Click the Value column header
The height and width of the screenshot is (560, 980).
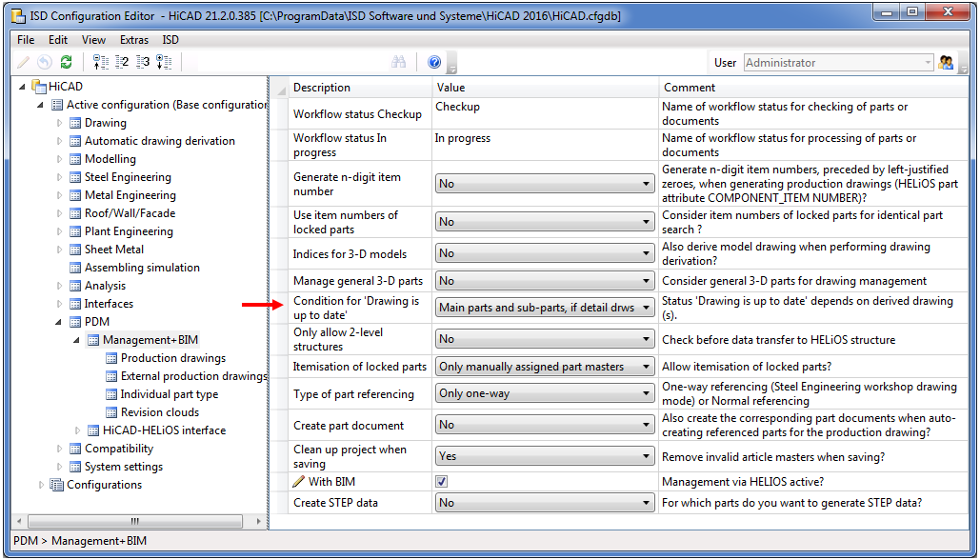pos(545,88)
